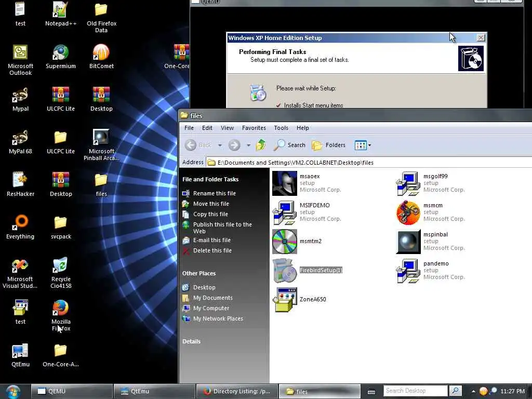Launch the Mozilla Firefox desktop shortcut
Viewport: 532px width, 399px height.
(x=61, y=315)
